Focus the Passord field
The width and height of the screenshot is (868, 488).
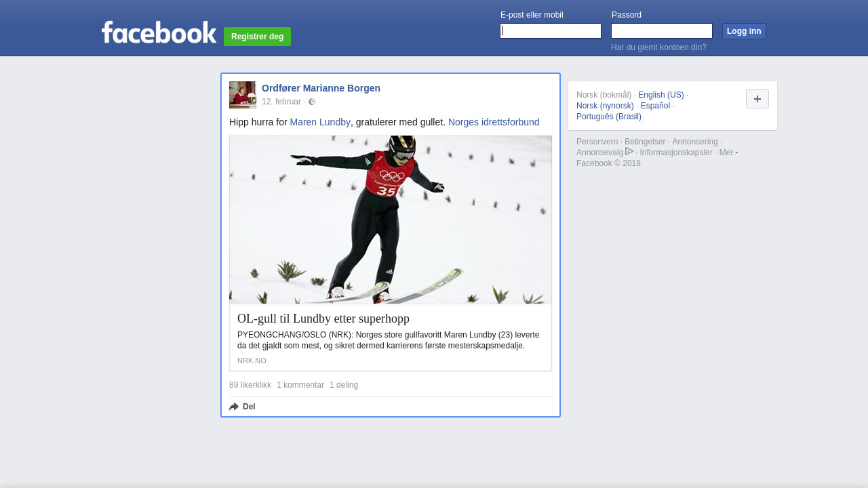pyautogui.click(x=662, y=31)
